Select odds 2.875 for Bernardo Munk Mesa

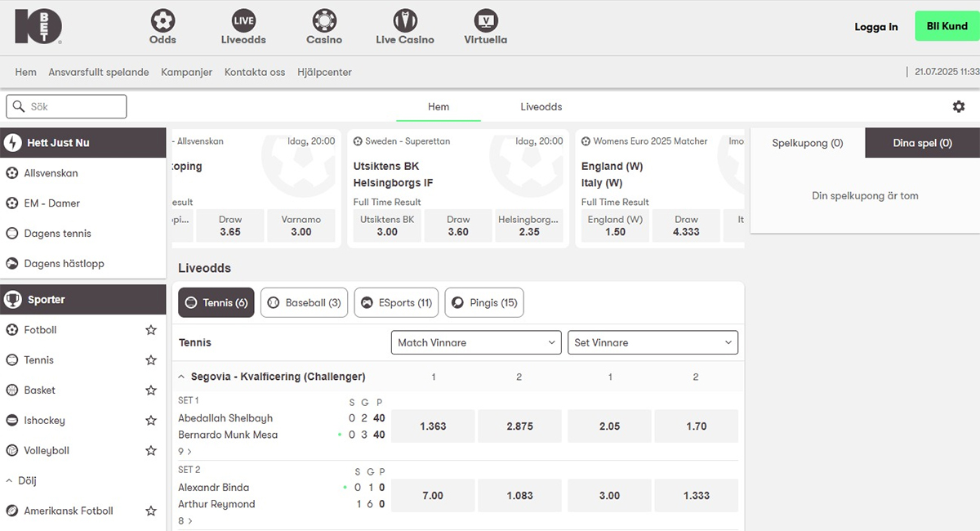[x=520, y=426]
